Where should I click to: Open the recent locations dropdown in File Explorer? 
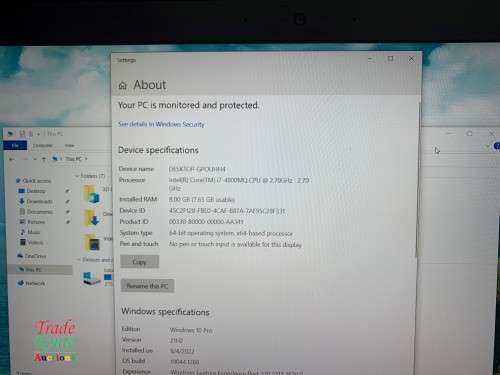pyautogui.click(x=35, y=159)
